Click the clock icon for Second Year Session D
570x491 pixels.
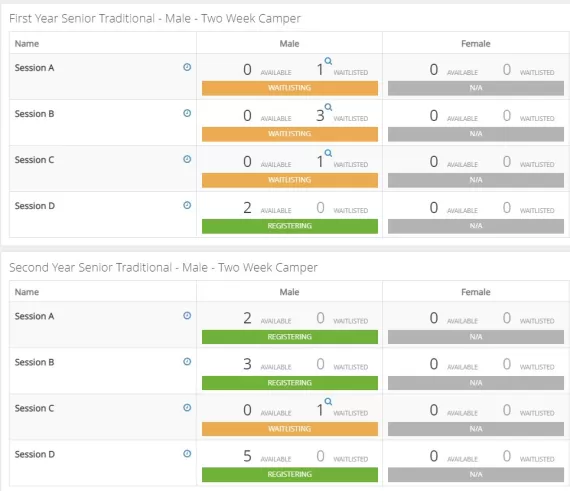[x=187, y=454]
